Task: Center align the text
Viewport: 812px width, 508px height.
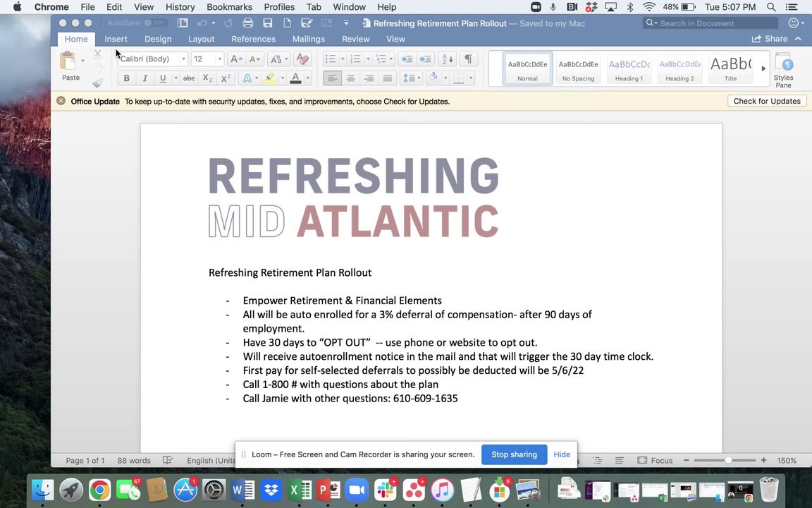Action: pos(350,78)
